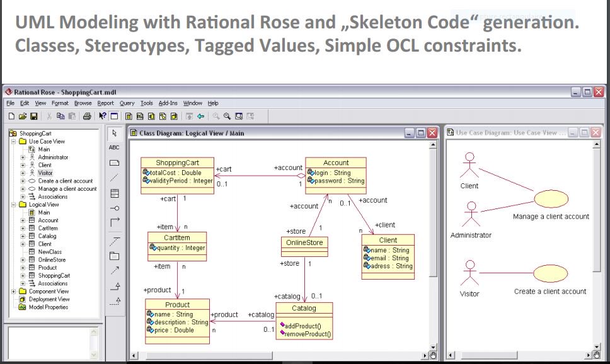Open the Add-Ins menu
This screenshot has height=364, width=610.
coord(168,103)
